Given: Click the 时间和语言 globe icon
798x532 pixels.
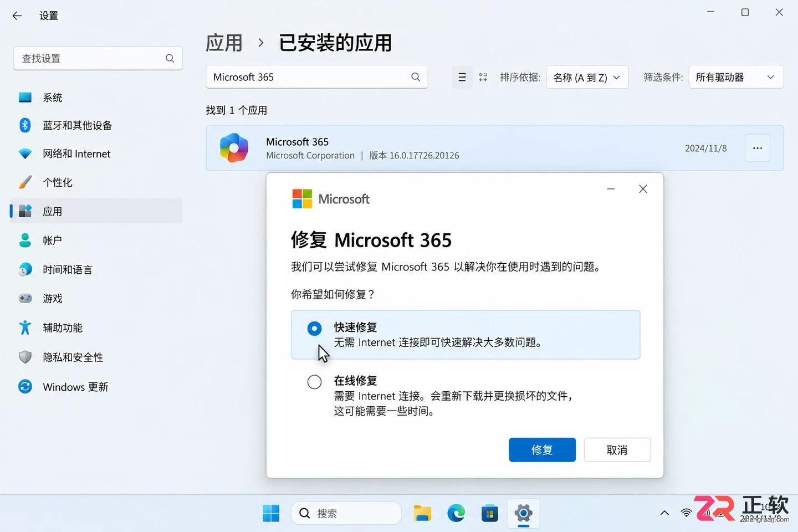Looking at the screenshot, I should (x=25, y=269).
